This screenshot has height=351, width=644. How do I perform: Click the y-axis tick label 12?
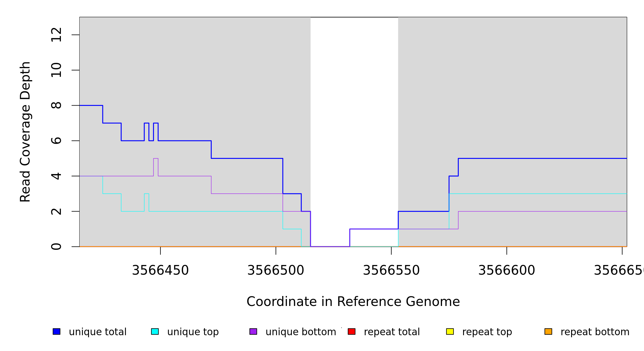[56, 35]
